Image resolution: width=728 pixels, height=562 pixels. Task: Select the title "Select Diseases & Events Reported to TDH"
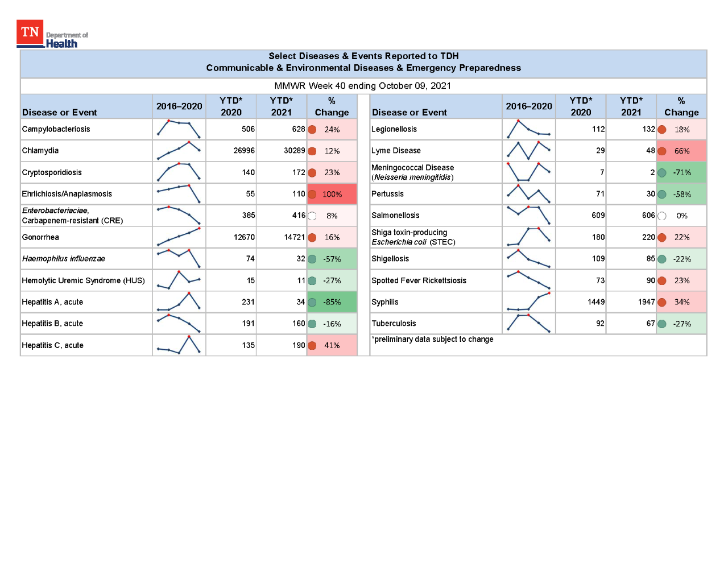coord(363,56)
